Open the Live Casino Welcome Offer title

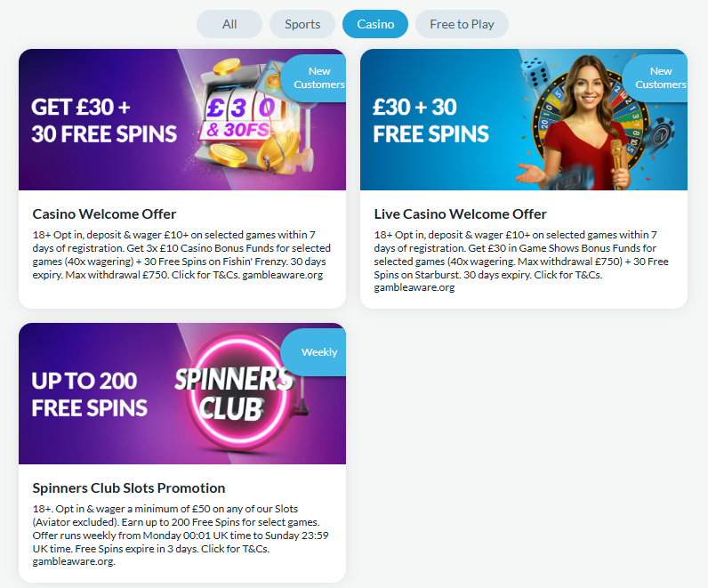tap(460, 214)
